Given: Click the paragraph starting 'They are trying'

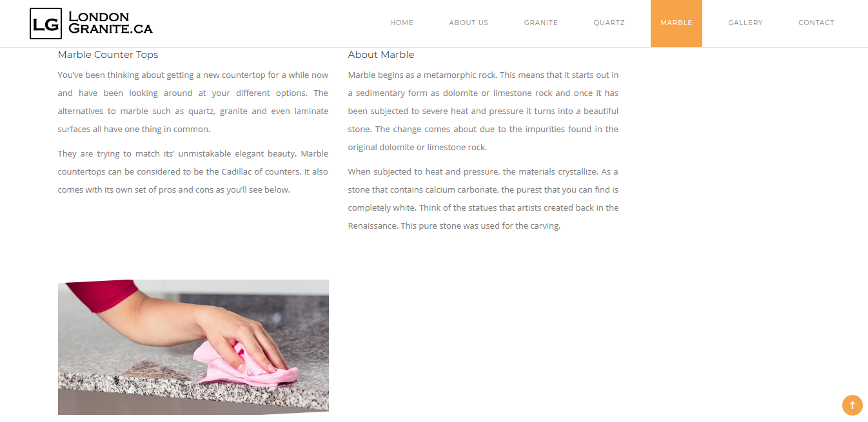Looking at the screenshot, I should [193, 172].
